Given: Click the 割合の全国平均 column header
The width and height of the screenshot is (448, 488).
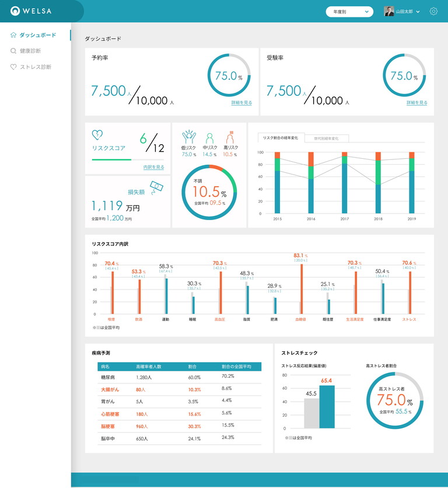Looking at the screenshot, I should pyautogui.click(x=236, y=367).
